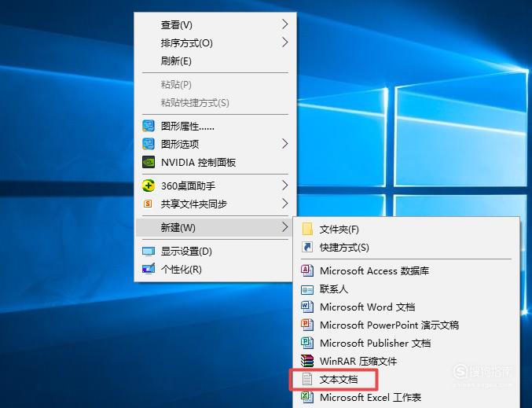Click the shortcut arrow icon
This screenshot has width=532, height=408.
307,247
